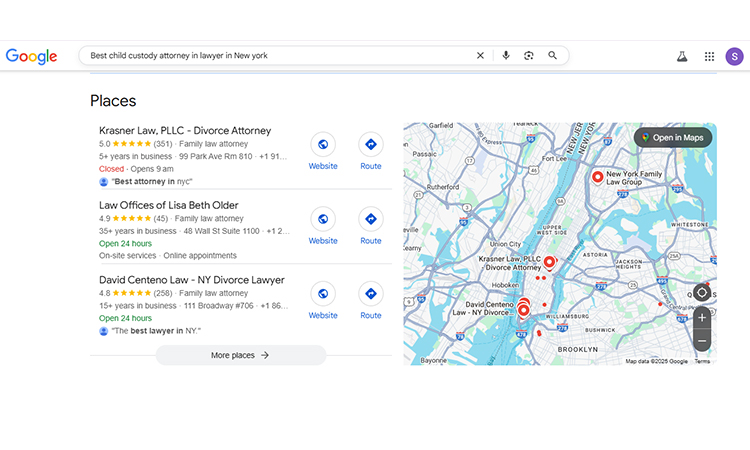The image size is (750, 450).
Task: Get route to Krasner Law
Action: 371,144
